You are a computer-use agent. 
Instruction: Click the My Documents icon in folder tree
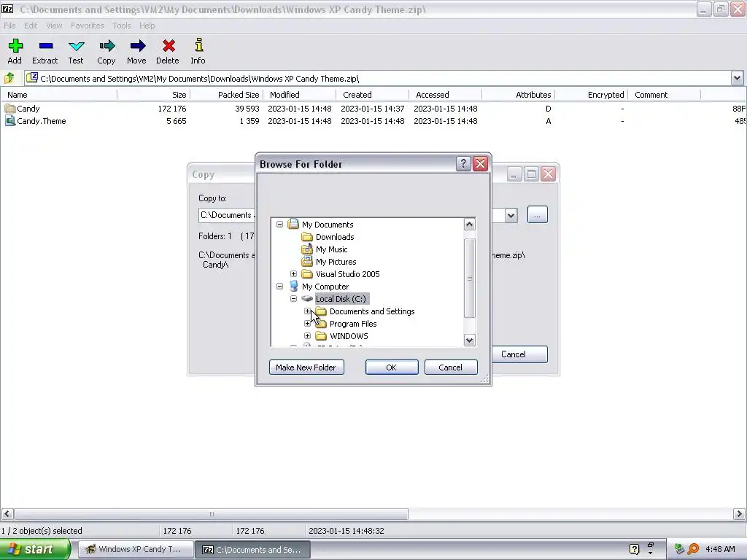click(293, 224)
